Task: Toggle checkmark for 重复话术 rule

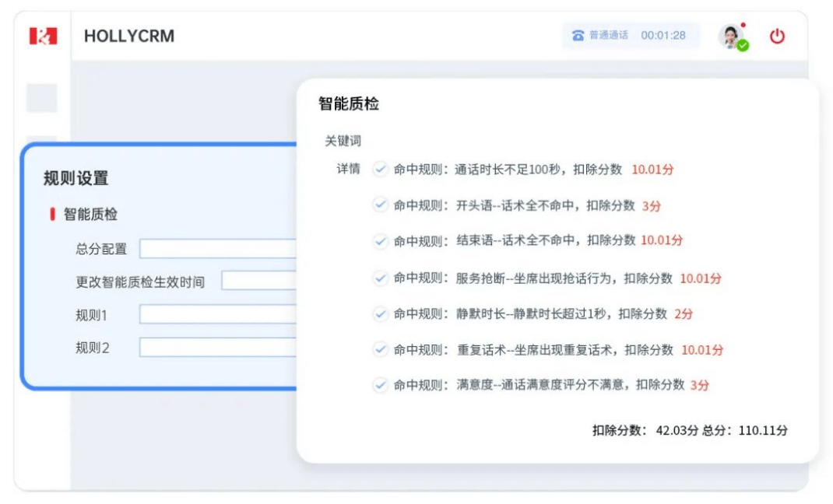Action: tap(380, 350)
